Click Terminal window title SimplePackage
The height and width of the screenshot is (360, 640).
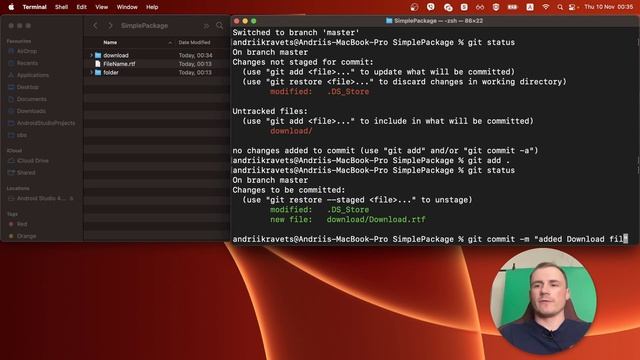(438, 21)
